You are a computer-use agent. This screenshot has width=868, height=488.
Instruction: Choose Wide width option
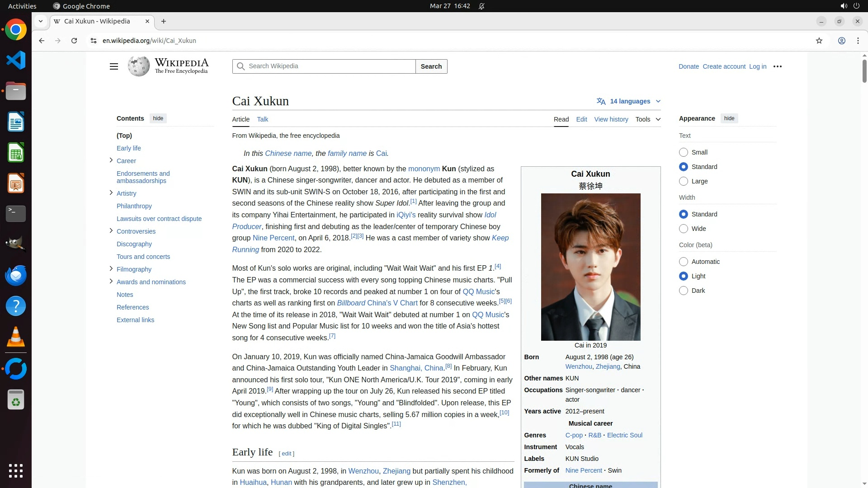[684, 229]
